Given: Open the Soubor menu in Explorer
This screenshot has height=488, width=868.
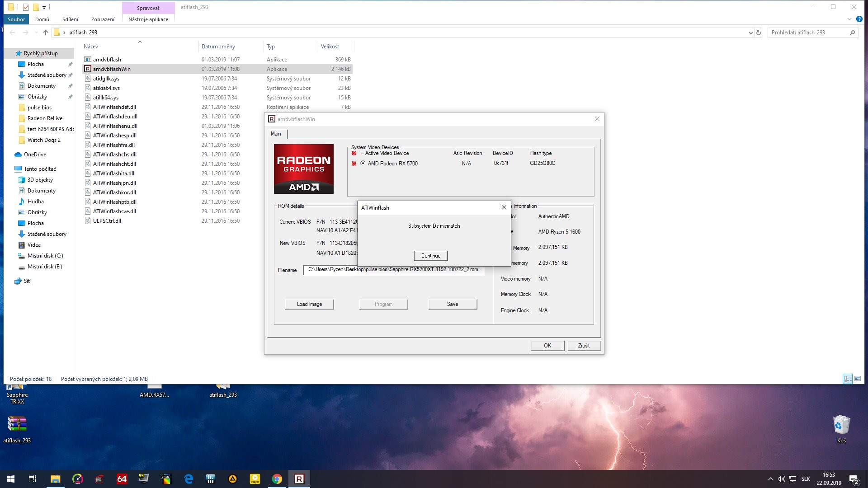Looking at the screenshot, I should click(x=16, y=19).
